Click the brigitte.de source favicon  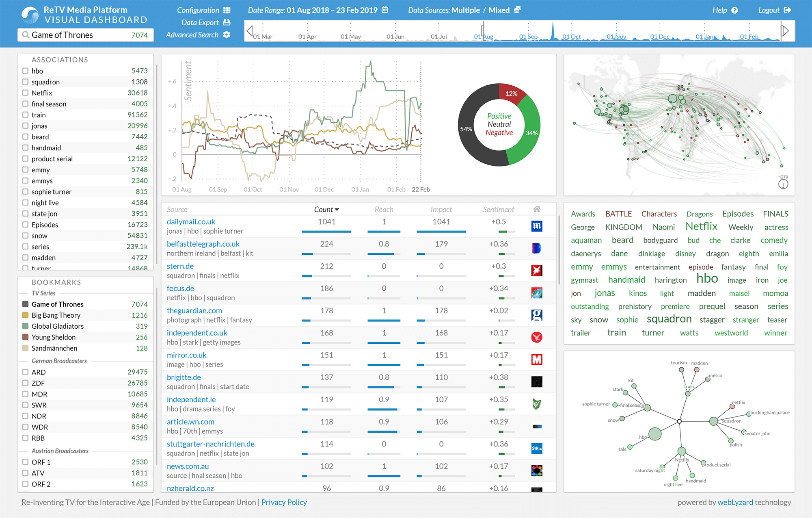coord(537,382)
